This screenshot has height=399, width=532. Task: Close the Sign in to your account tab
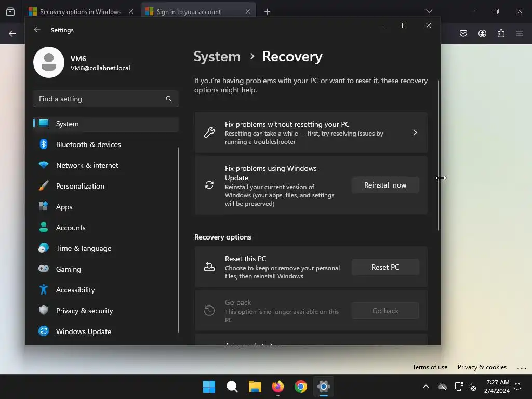(248, 11)
